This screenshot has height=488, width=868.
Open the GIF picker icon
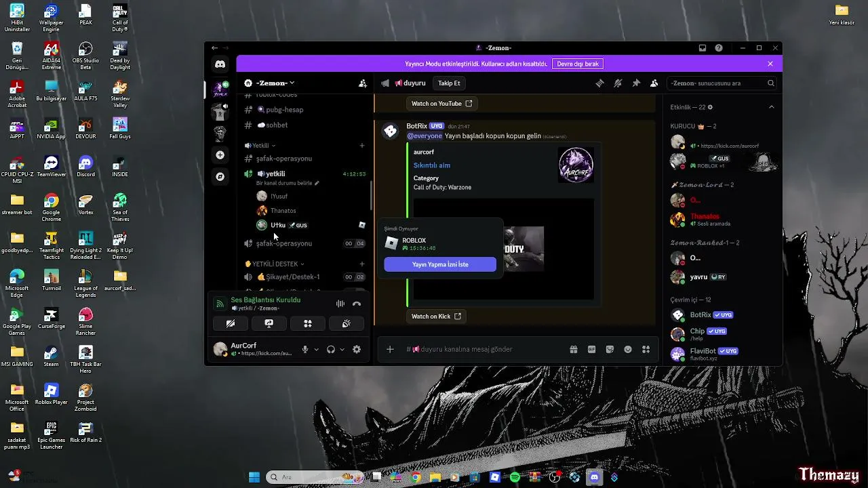(592, 350)
